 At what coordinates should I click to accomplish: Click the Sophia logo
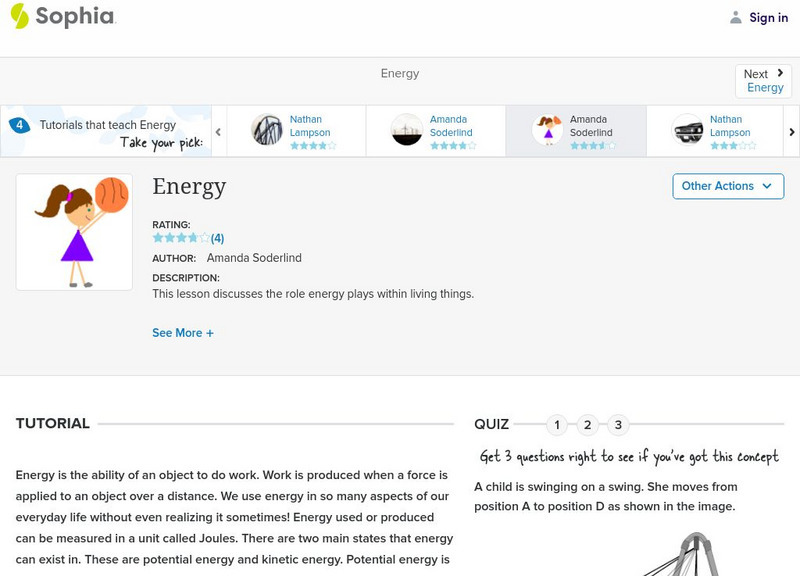point(62,17)
